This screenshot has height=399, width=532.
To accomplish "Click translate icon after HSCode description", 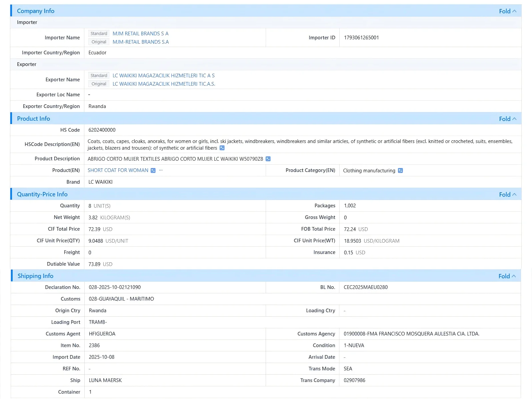I will tap(222, 148).
